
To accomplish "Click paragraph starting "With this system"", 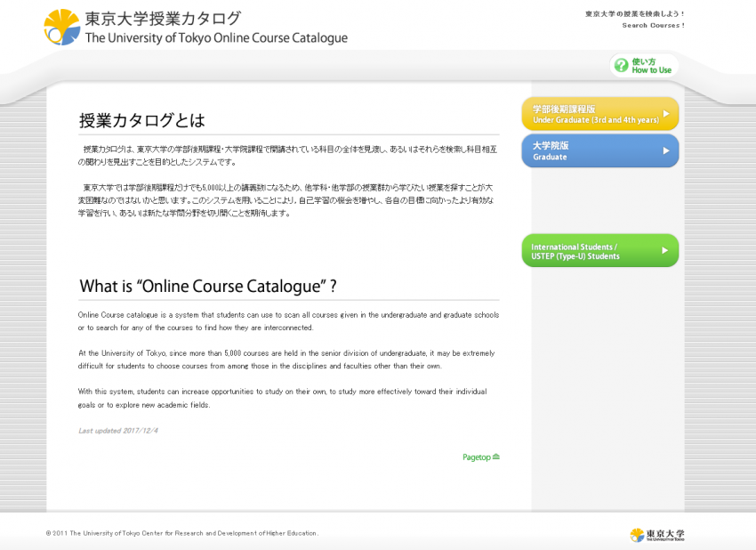I will click(283, 398).
